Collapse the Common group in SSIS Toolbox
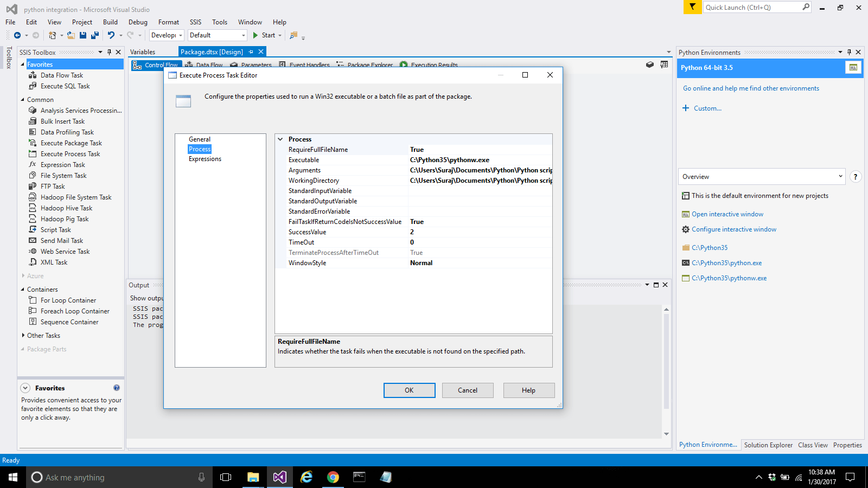The image size is (868, 488). 23,100
